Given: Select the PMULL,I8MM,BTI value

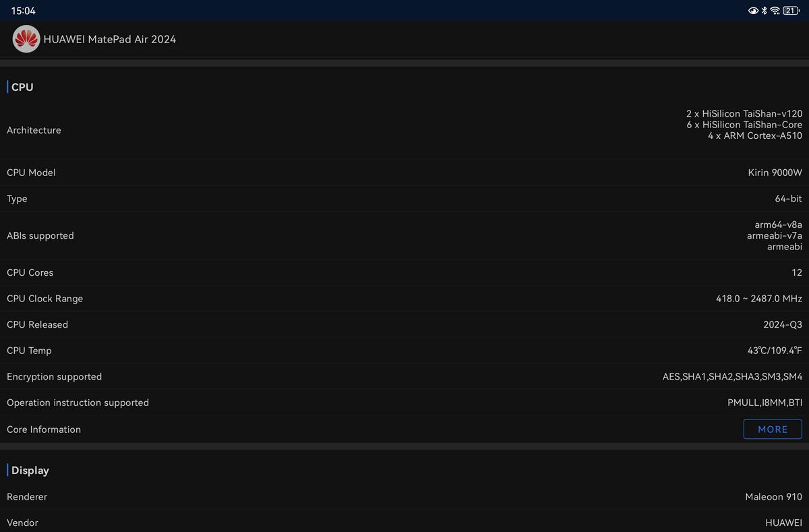Looking at the screenshot, I should click(x=765, y=403).
